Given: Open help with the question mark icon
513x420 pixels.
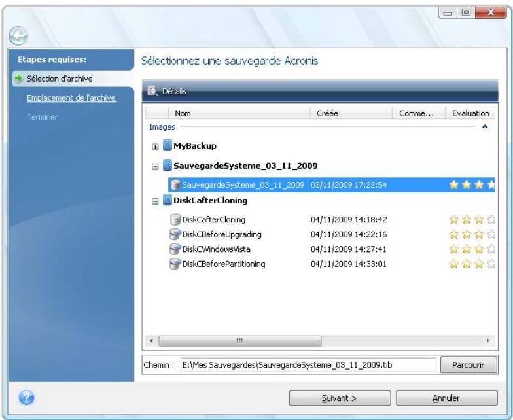Looking at the screenshot, I should coord(26,398).
